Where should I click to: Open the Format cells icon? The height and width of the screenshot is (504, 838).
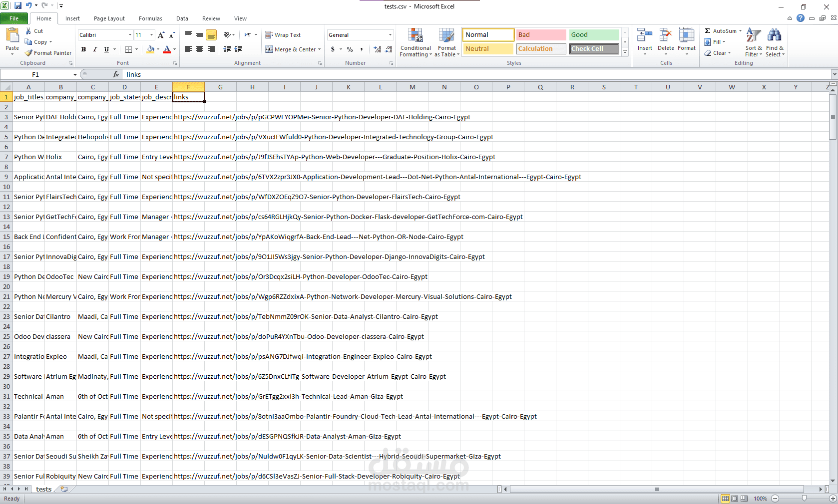pos(687,36)
